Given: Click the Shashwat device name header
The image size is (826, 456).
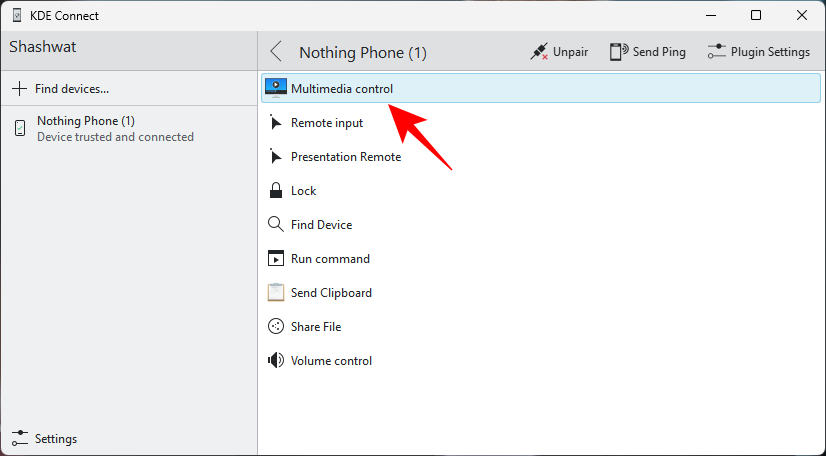Looking at the screenshot, I should (x=43, y=47).
